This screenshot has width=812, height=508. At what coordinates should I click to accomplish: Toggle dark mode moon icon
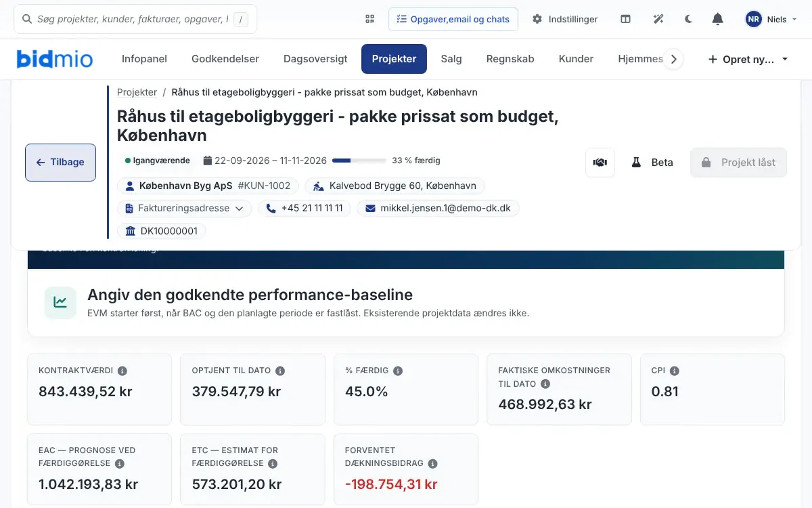[x=689, y=19]
